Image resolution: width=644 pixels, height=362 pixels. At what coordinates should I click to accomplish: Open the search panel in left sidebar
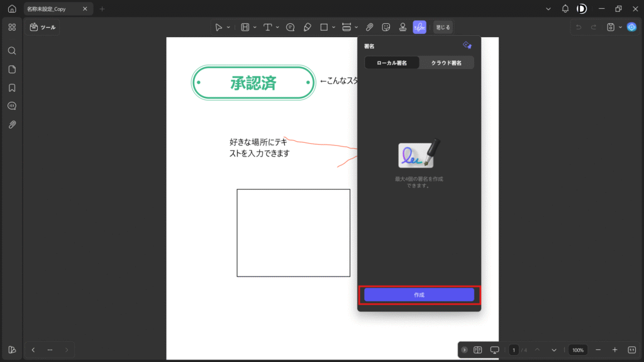click(x=12, y=50)
